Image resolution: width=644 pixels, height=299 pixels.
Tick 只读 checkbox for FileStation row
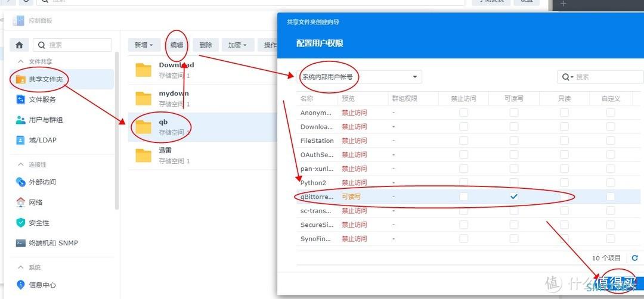pyautogui.click(x=564, y=141)
